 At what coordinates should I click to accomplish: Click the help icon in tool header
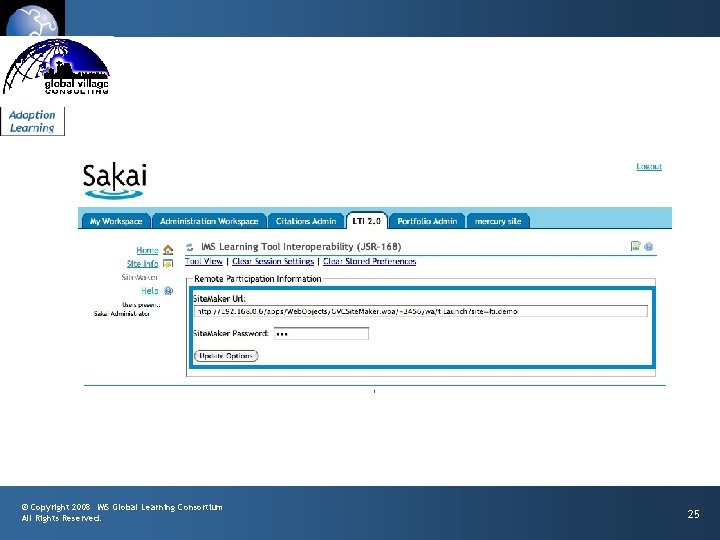click(648, 247)
